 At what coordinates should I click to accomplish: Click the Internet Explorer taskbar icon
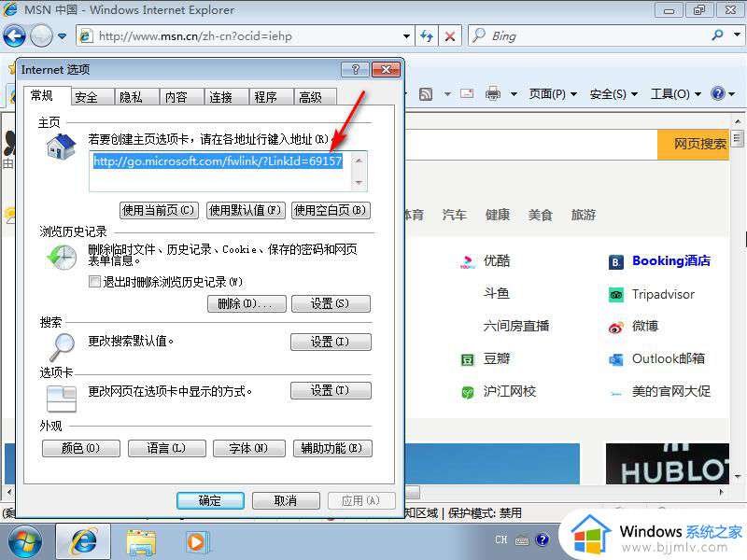(x=83, y=542)
